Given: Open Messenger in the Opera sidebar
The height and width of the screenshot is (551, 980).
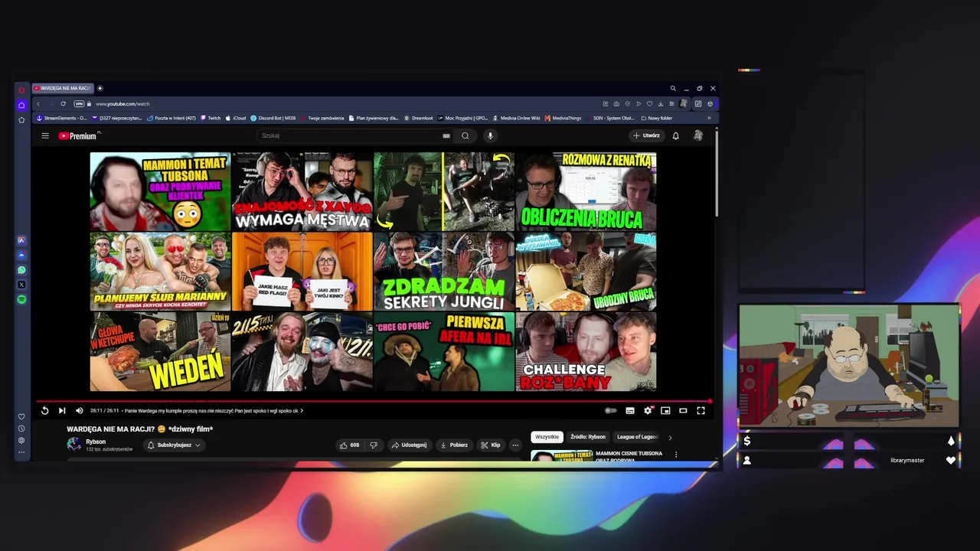Looking at the screenshot, I should [21, 255].
